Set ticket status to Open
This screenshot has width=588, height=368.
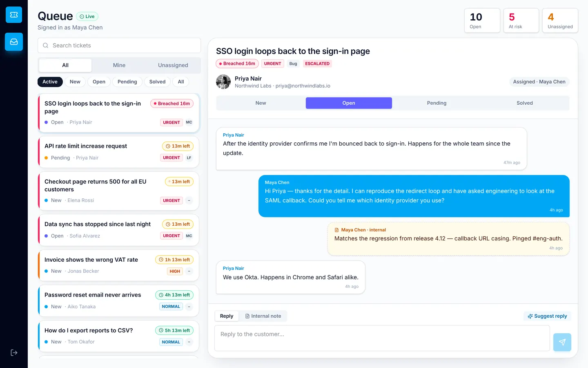349,103
